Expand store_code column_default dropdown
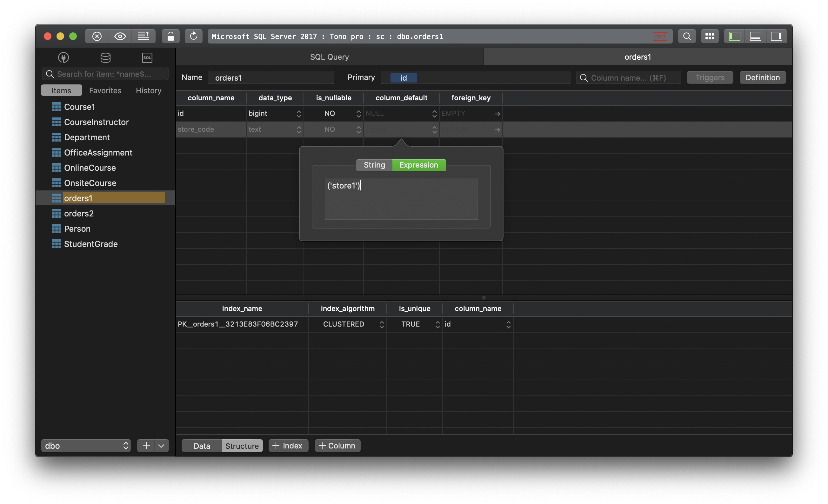Viewport: 828px width, 504px height. [434, 129]
